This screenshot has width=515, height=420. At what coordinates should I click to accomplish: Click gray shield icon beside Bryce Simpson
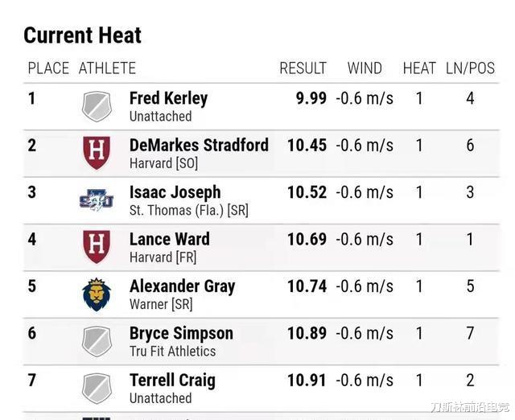click(x=97, y=341)
